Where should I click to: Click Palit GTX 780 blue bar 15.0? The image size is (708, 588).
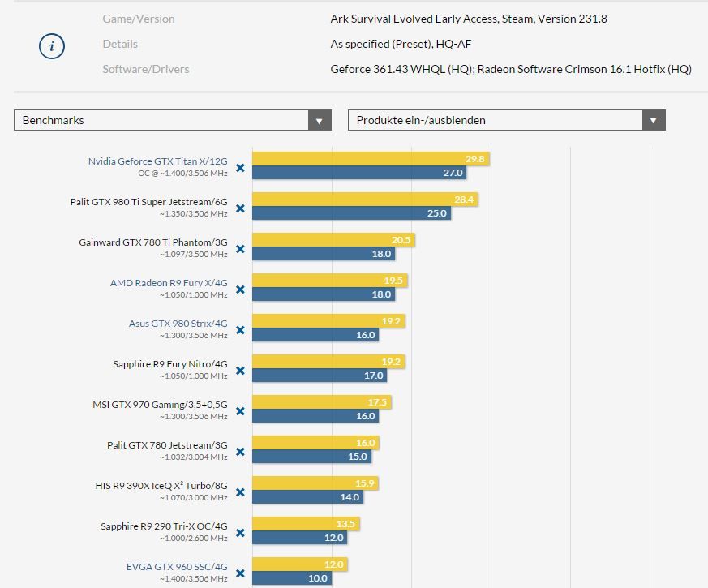point(311,456)
